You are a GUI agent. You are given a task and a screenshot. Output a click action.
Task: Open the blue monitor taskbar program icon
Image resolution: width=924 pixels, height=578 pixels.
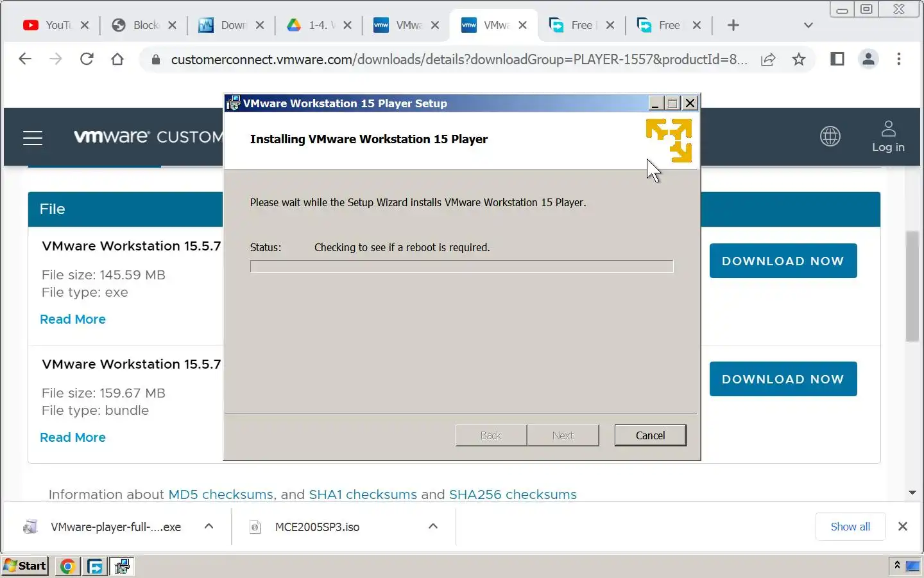click(95, 566)
